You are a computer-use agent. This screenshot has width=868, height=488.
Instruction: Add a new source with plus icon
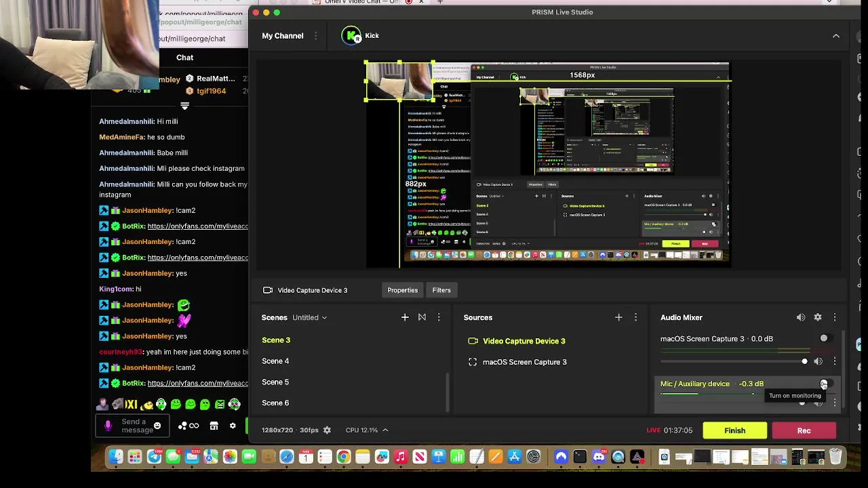tap(618, 317)
